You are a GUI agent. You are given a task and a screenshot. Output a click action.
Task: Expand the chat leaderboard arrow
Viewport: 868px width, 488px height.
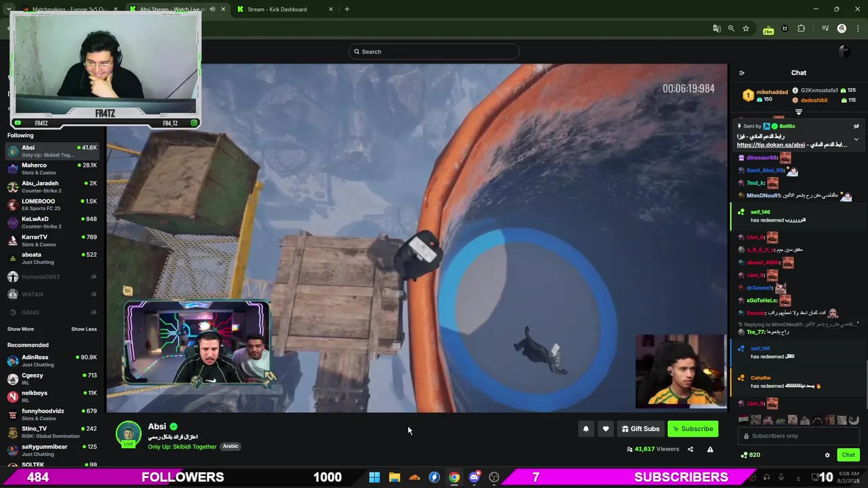pyautogui.click(x=799, y=112)
